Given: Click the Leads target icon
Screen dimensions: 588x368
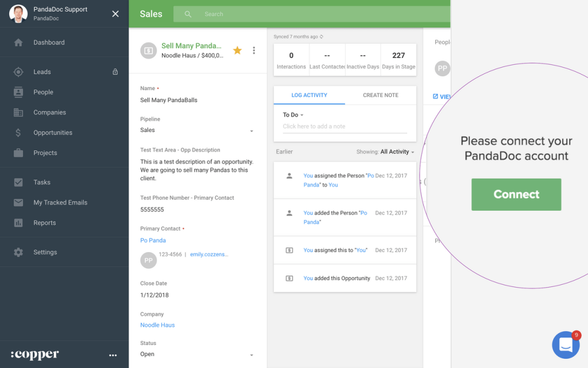Looking at the screenshot, I should [18, 72].
